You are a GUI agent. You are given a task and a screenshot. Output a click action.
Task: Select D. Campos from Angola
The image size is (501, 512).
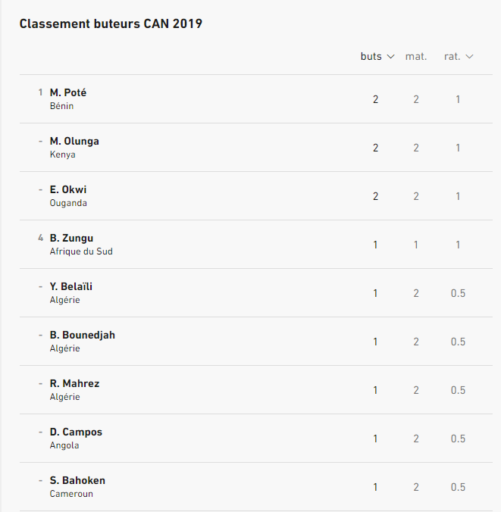[76, 432]
